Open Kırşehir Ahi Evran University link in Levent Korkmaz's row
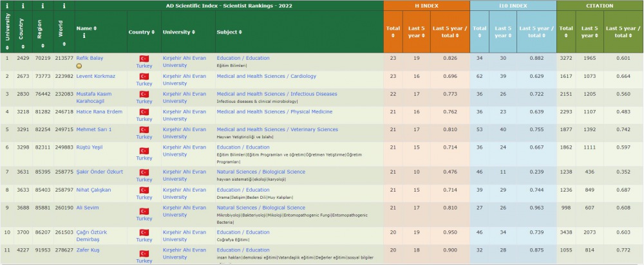 tap(184, 80)
